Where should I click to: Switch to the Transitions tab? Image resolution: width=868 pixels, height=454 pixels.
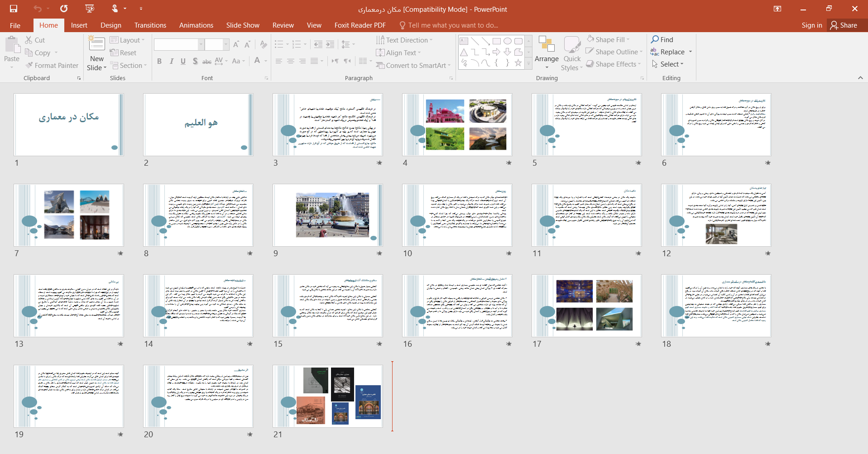pyautogui.click(x=150, y=25)
